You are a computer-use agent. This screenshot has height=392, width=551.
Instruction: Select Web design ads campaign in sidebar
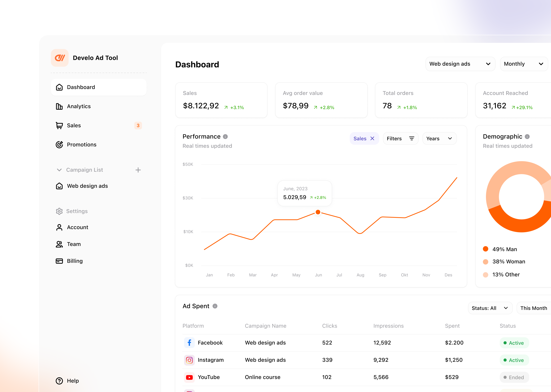tap(99, 186)
